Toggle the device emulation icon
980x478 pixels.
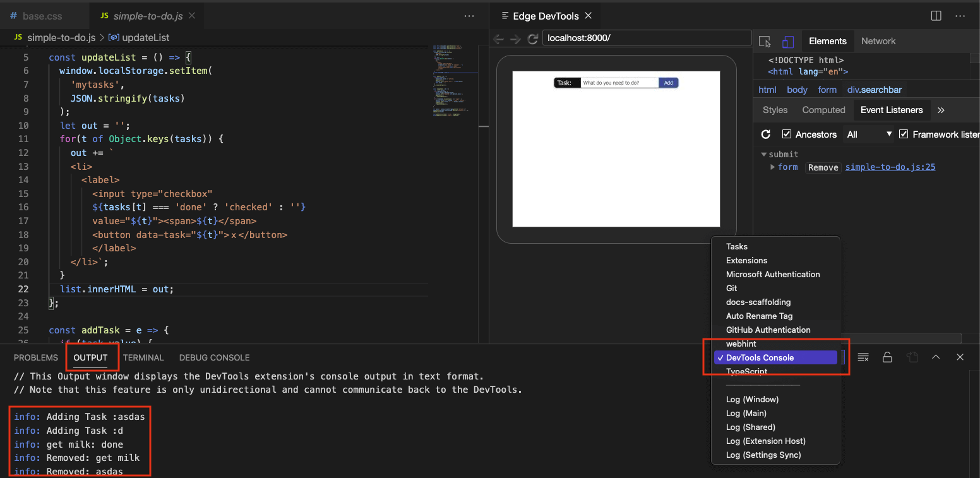[787, 40]
